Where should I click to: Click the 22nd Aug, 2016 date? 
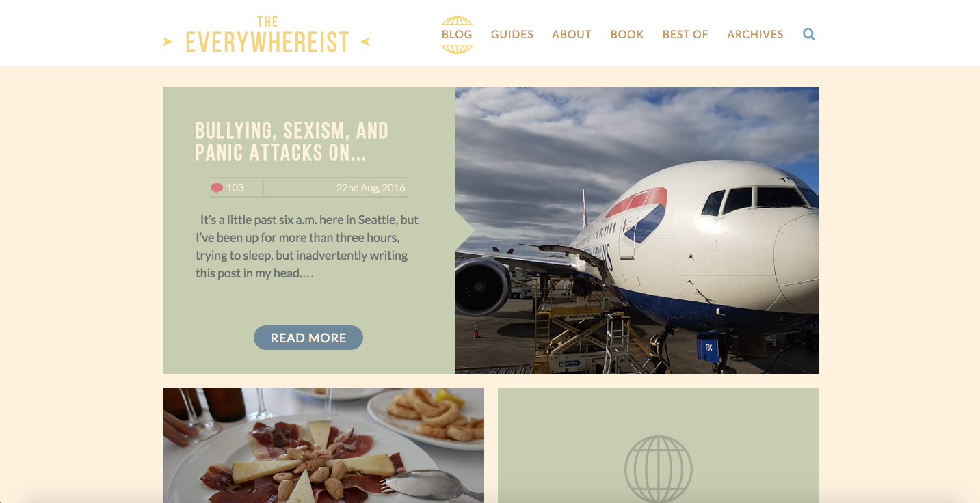coord(371,188)
